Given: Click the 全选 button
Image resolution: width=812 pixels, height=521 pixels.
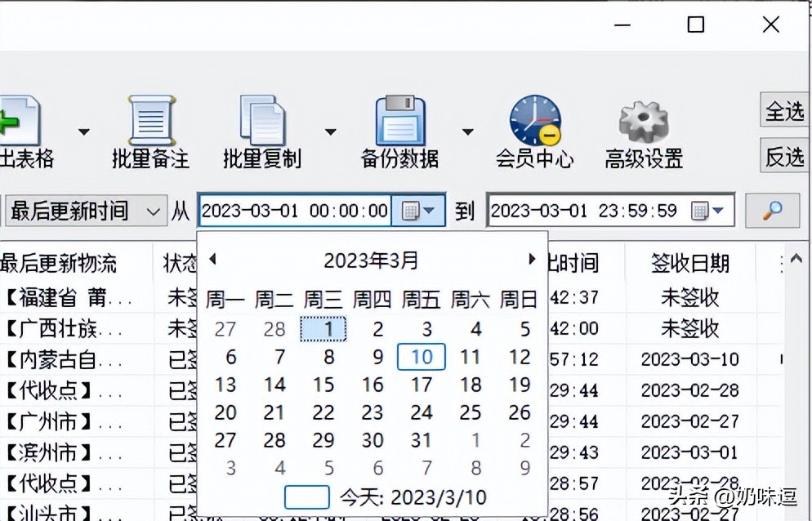Looking at the screenshot, I should (784, 112).
